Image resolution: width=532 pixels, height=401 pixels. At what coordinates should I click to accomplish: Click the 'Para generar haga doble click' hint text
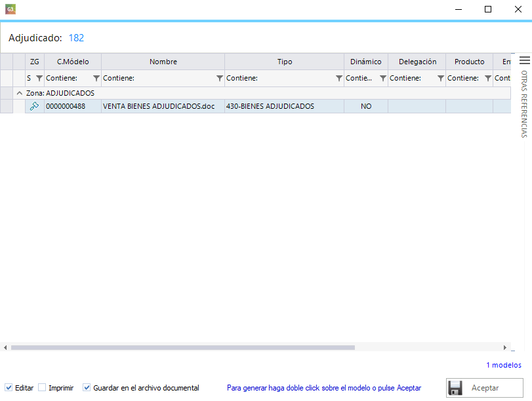[x=324, y=388]
